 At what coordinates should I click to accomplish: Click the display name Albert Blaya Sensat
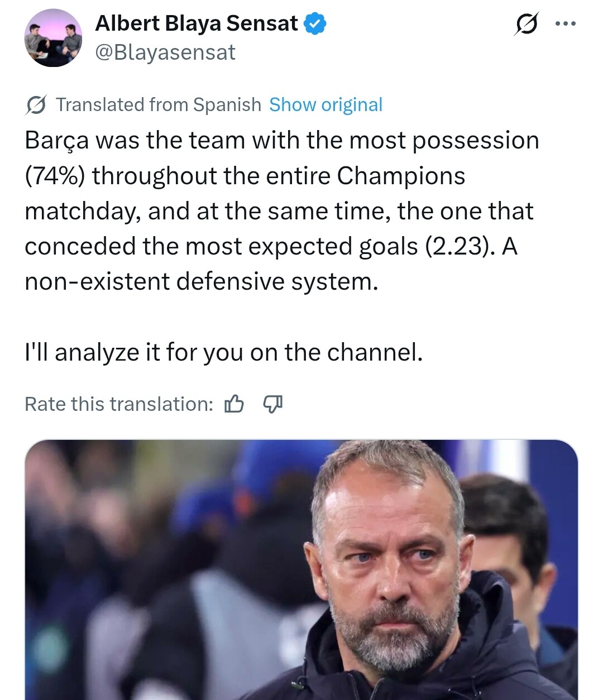(x=197, y=23)
